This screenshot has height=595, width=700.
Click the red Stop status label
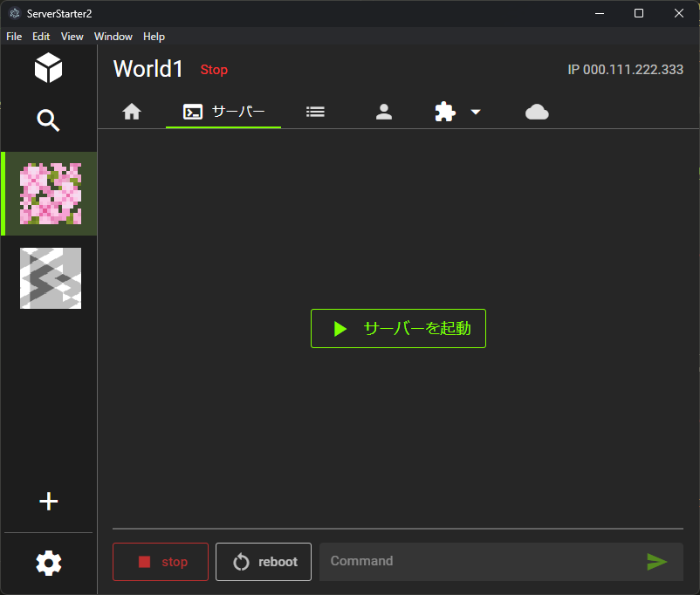pos(214,70)
